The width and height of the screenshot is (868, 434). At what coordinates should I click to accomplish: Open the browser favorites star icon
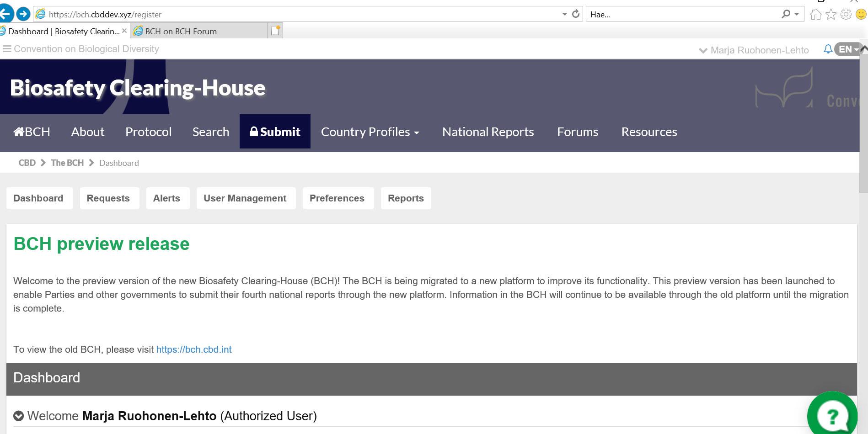click(x=831, y=15)
